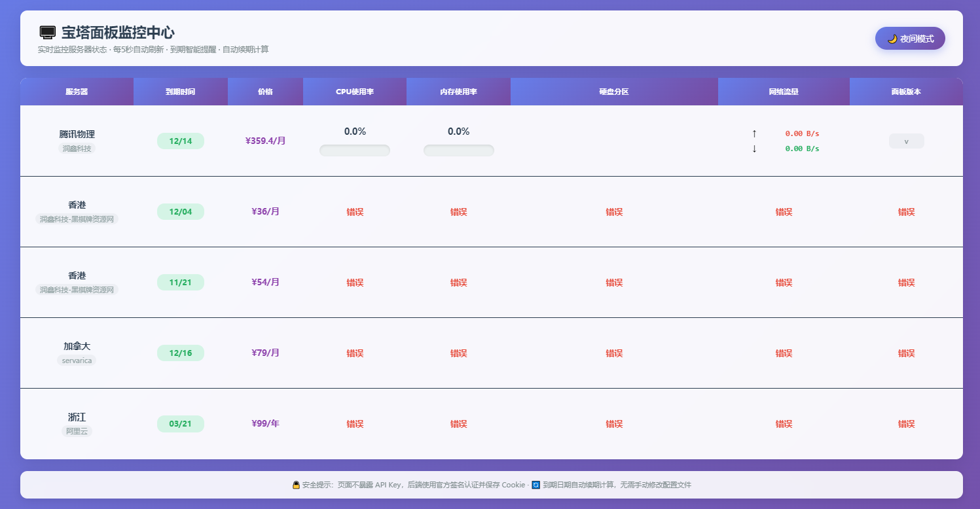
Task: Click the download arrow icon for 腾讯物理
Action: click(754, 149)
